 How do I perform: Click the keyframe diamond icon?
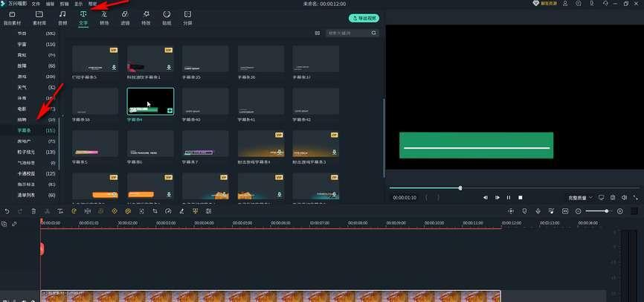(x=115, y=211)
